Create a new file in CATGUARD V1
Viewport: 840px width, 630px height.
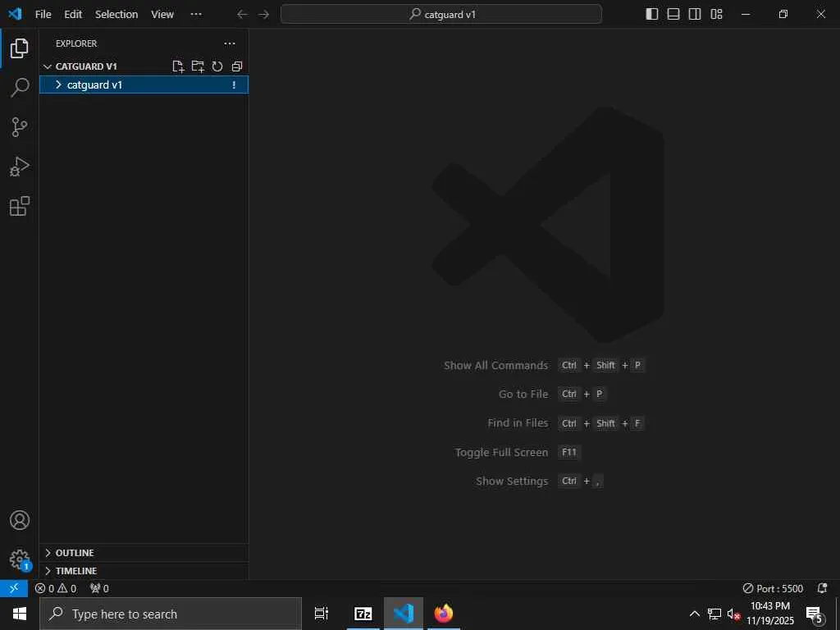(x=178, y=66)
